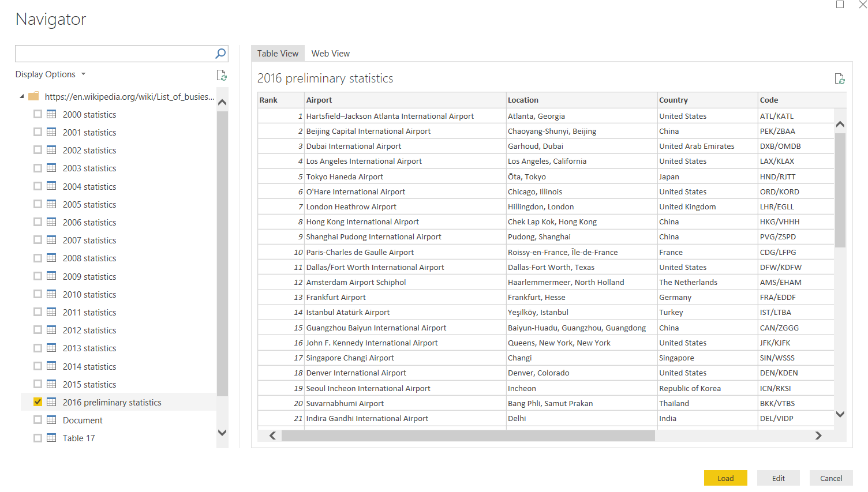Switch to the Web View tab

(330, 54)
